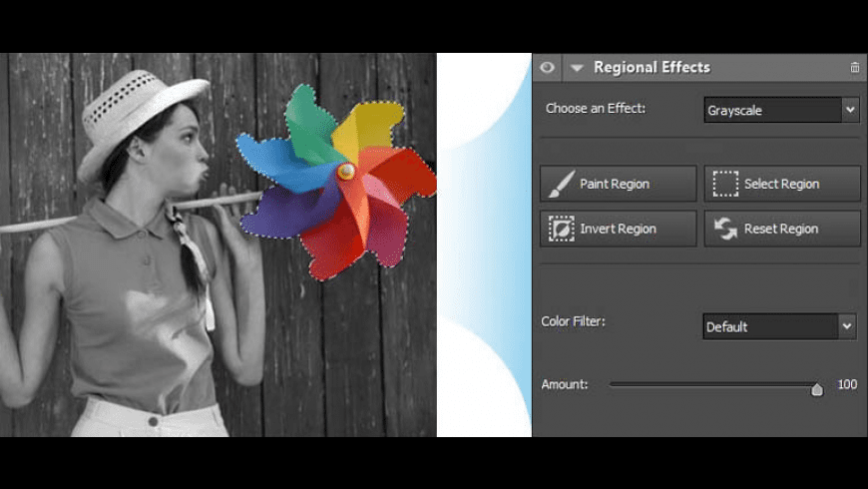Delete Regional Effects with trash icon
The width and height of the screenshot is (868, 489).
click(x=855, y=68)
